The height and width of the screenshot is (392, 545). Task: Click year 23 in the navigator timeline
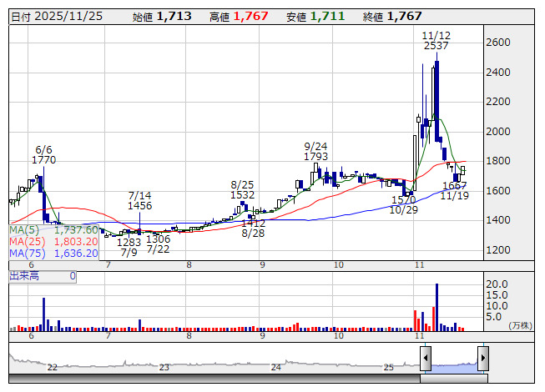click(164, 367)
